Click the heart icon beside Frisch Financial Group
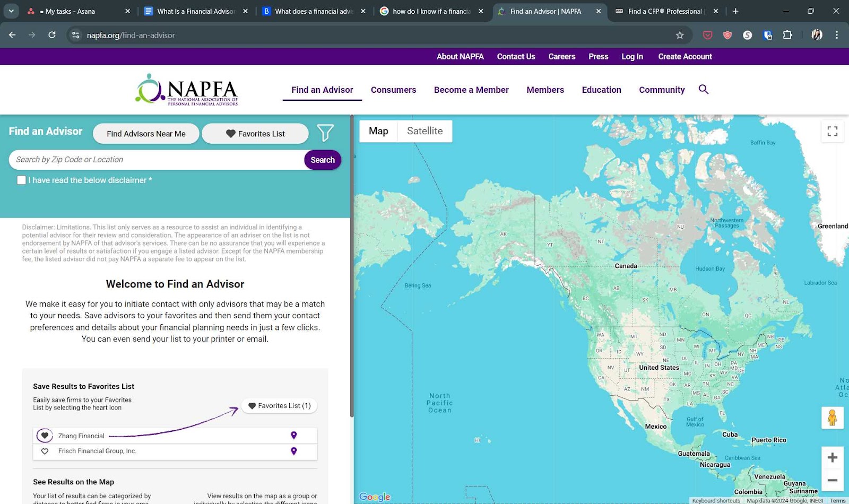 [45, 451]
